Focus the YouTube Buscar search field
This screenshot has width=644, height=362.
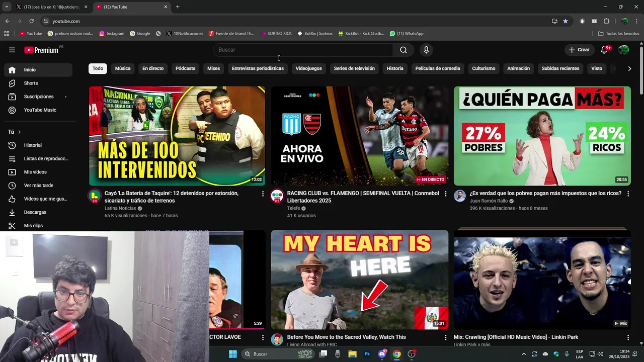[x=303, y=50]
